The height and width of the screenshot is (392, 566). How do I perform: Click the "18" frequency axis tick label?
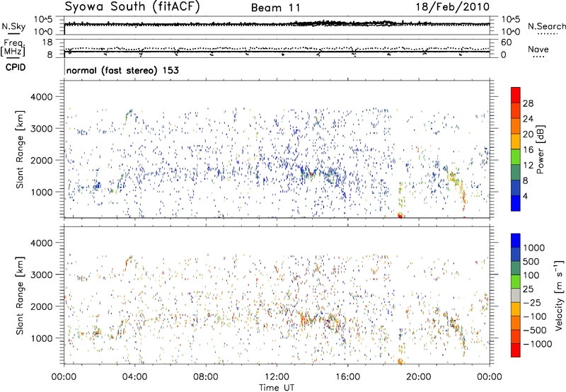pyautogui.click(x=47, y=42)
